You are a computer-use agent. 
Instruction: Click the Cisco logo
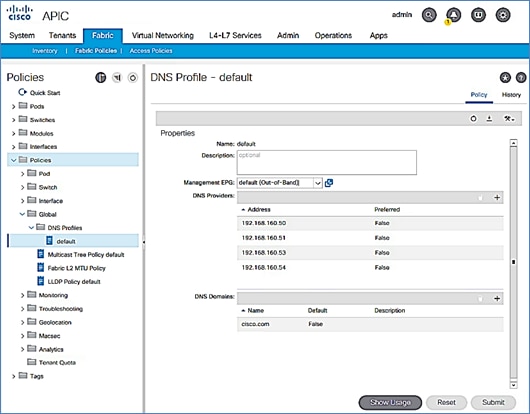point(20,14)
